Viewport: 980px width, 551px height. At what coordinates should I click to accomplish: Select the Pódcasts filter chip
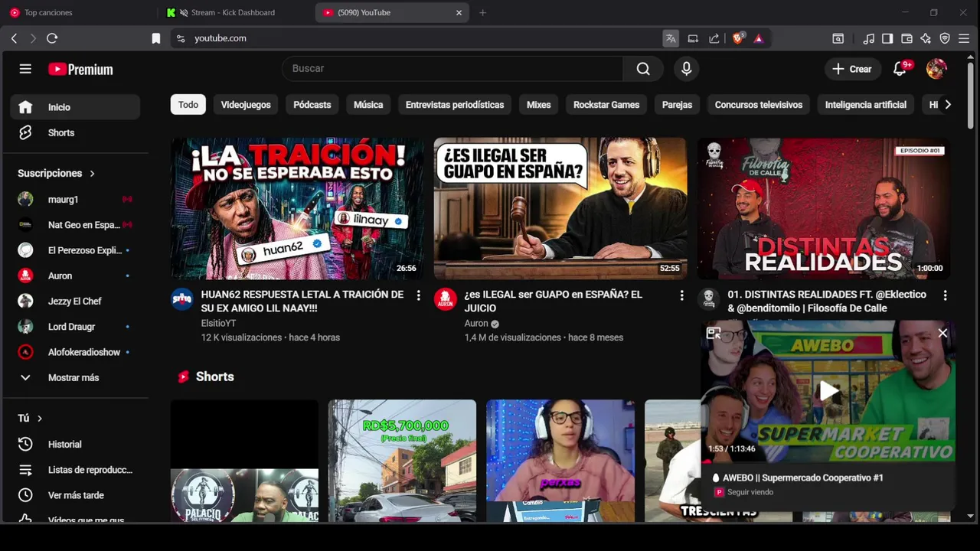(x=312, y=105)
